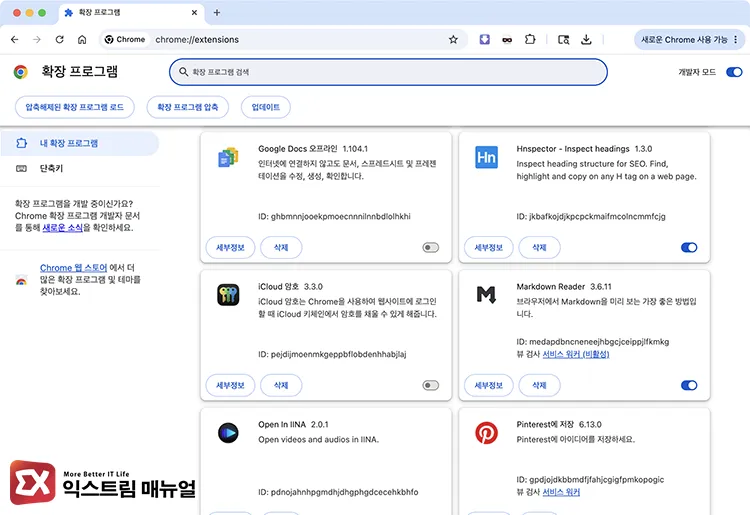The height and width of the screenshot is (515, 750).
Task: Click the Chrome logo beside 확장 프로그램
Action: [21, 72]
